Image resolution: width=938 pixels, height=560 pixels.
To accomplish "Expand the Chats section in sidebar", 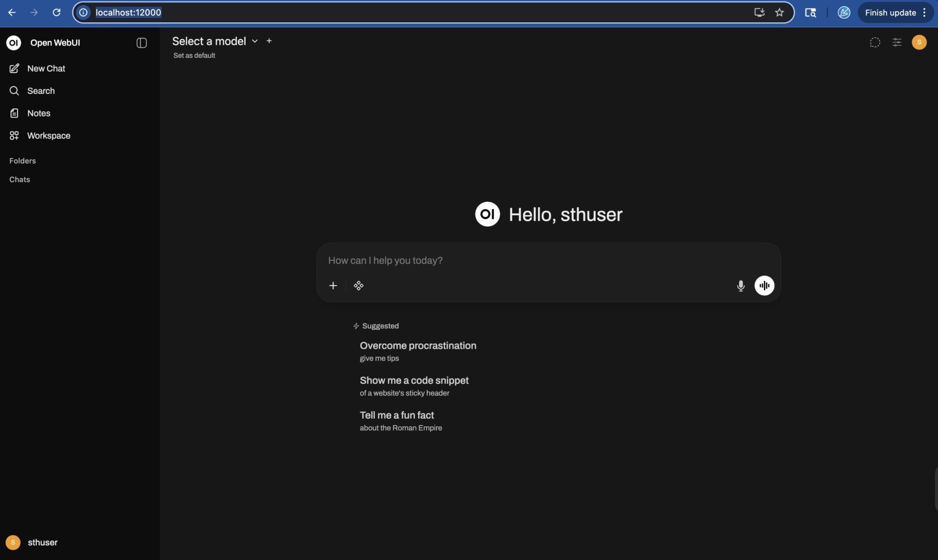I will 20,180.
